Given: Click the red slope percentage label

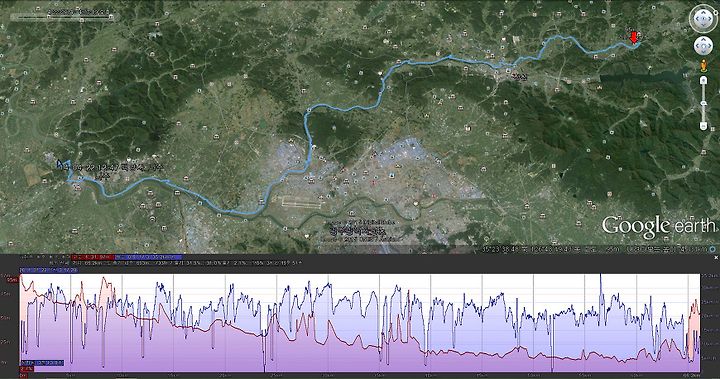Looking at the screenshot, I should (x=27, y=368).
